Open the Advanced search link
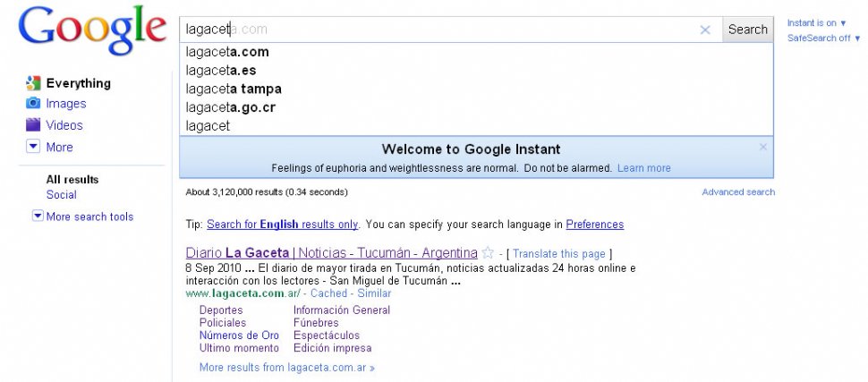 (x=738, y=192)
